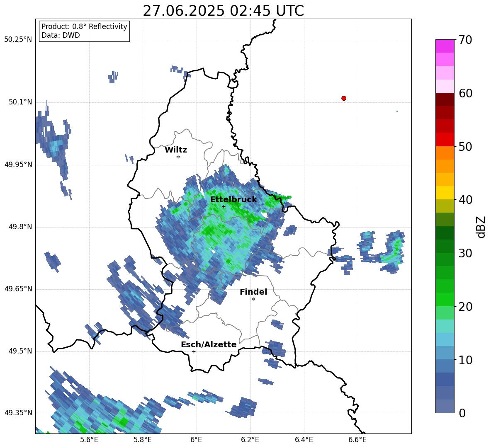The height and width of the screenshot is (448, 491).
Task: Click the bright green colorbar swatch at 20
Action: pyautogui.click(x=445, y=299)
